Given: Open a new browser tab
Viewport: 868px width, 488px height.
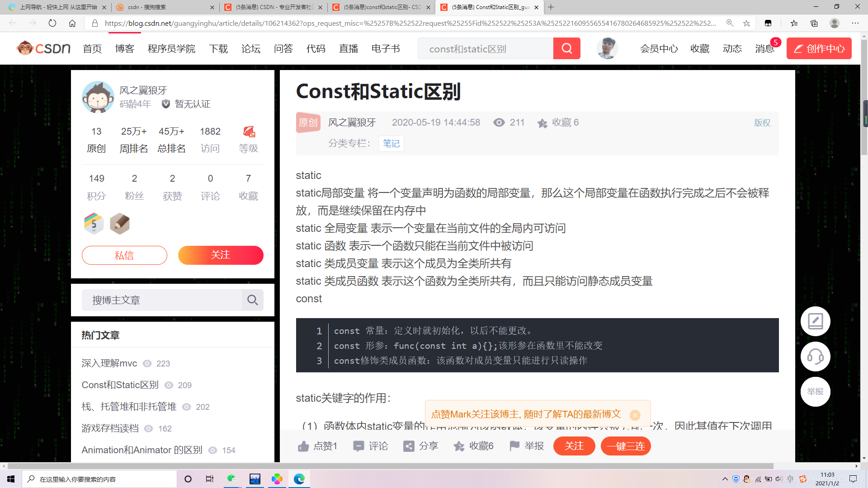Looking at the screenshot, I should [551, 7].
